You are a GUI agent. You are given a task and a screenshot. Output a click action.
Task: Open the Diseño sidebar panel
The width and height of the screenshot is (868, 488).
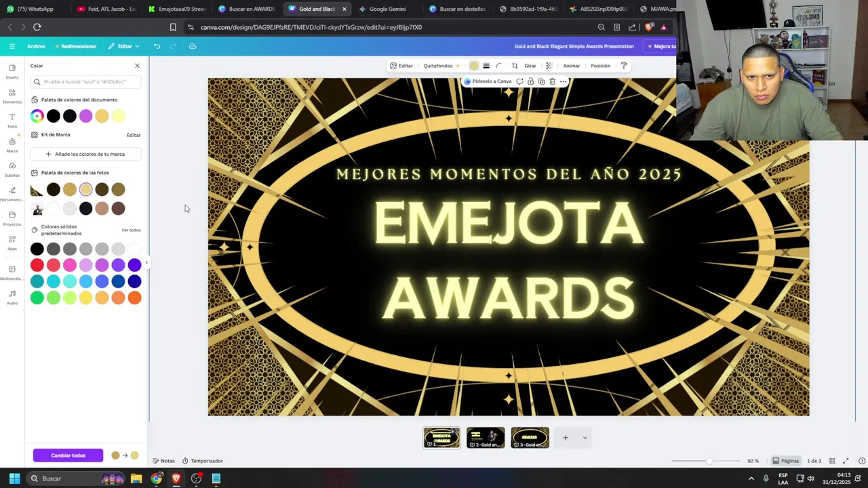coord(12,71)
